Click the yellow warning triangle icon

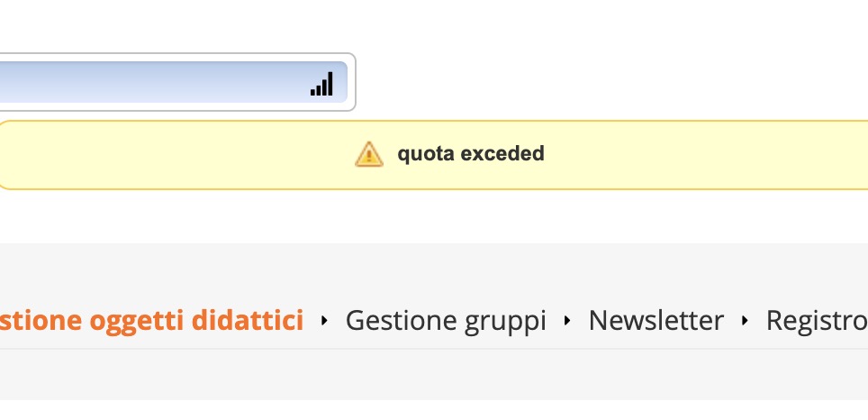click(369, 154)
